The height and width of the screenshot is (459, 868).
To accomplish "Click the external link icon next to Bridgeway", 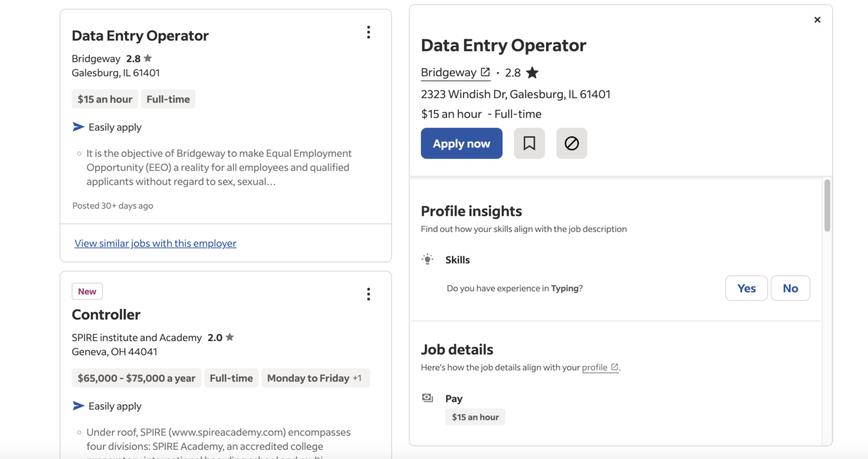I will (x=486, y=72).
